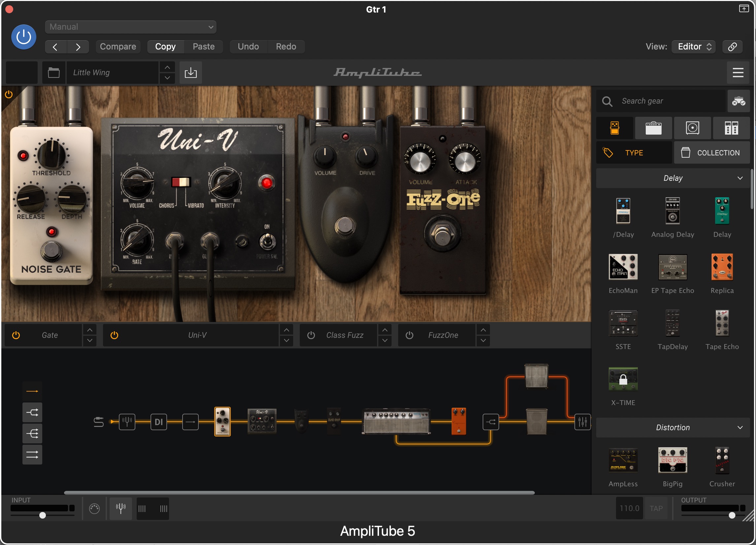Switch to the TYPE filter tab
The image size is (756, 545).
[634, 152]
